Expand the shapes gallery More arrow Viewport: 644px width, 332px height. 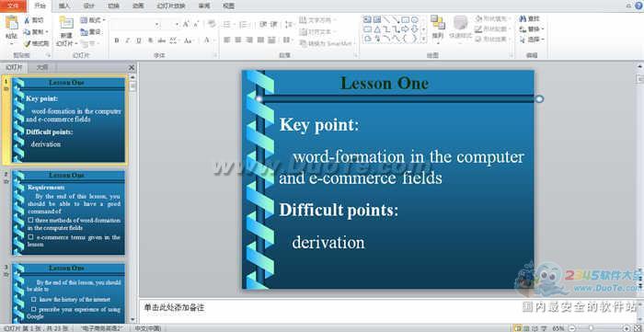pos(423,40)
